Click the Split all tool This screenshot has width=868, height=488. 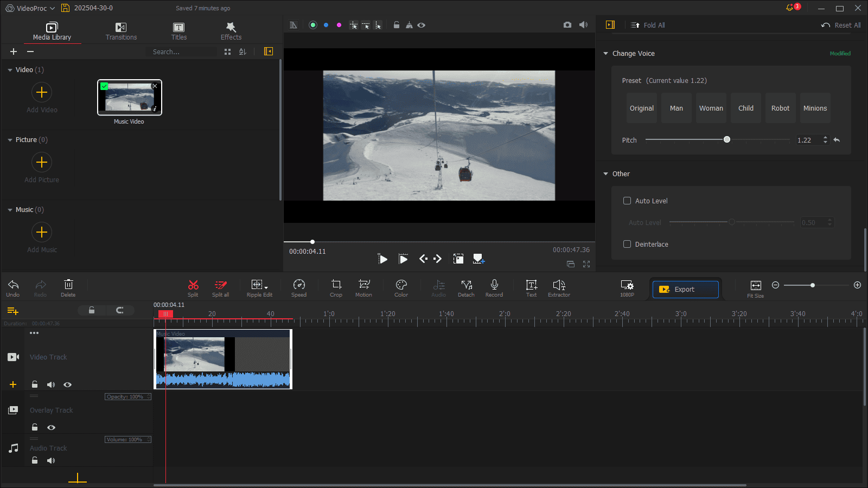point(220,288)
